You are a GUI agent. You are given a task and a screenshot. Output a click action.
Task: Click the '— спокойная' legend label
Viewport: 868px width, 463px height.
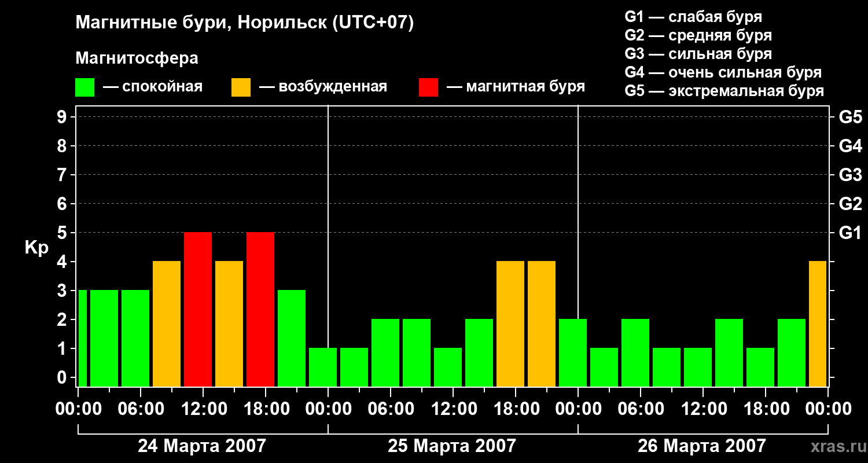pos(153,87)
